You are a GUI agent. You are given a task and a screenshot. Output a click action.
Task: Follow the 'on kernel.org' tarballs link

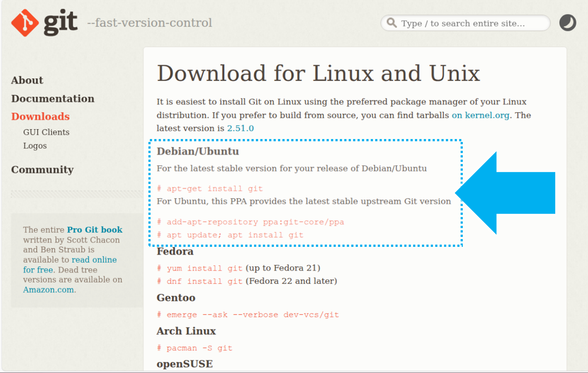click(480, 115)
